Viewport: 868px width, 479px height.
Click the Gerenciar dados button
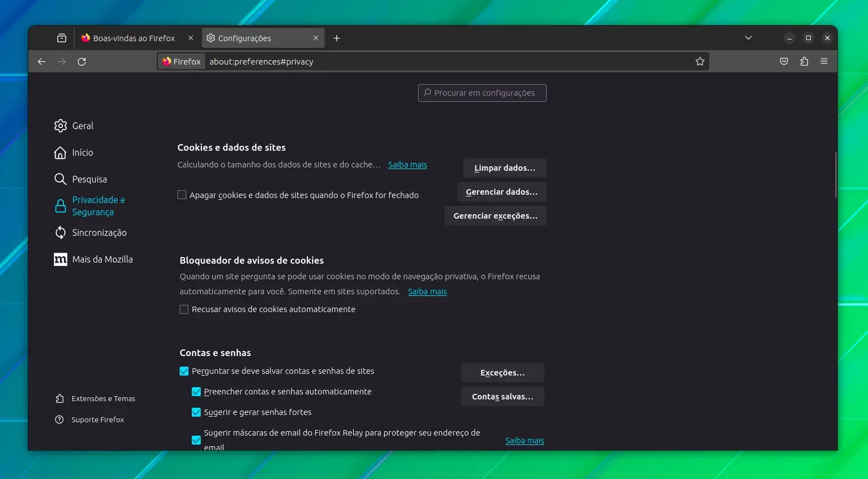[502, 192]
